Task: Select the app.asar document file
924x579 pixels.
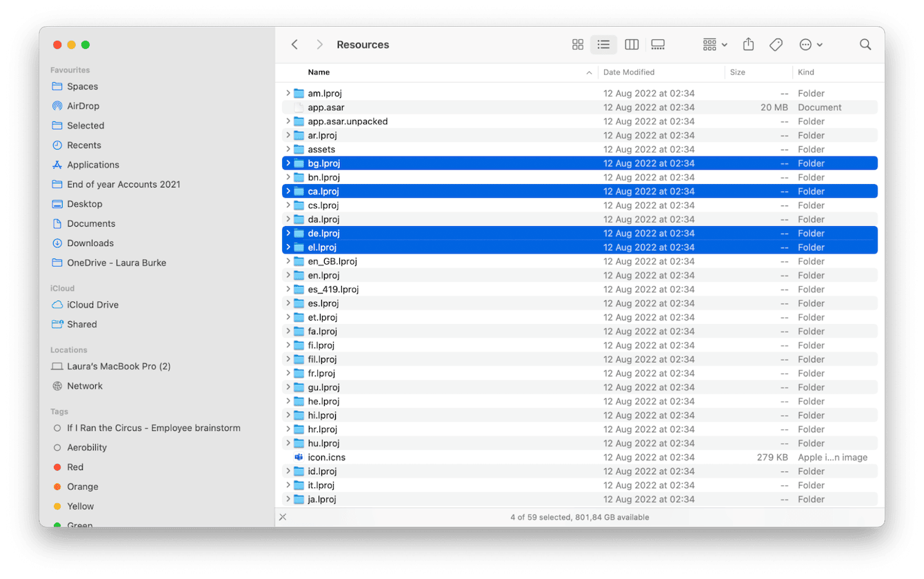Action: (x=580, y=108)
